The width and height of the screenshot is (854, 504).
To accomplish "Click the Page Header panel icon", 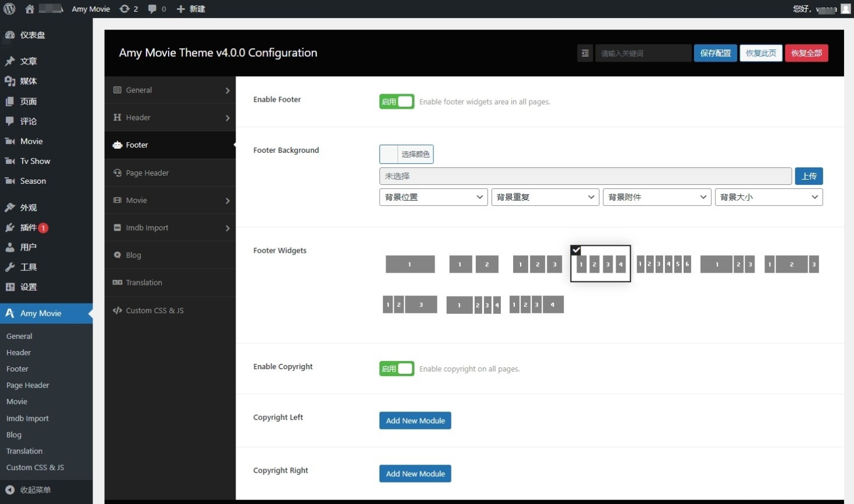I will click(118, 173).
